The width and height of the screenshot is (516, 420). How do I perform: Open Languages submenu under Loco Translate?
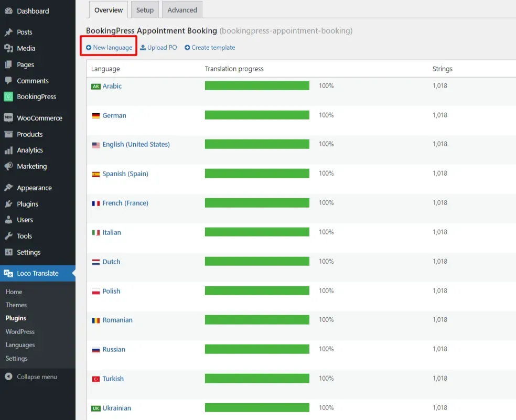pyautogui.click(x=20, y=344)
